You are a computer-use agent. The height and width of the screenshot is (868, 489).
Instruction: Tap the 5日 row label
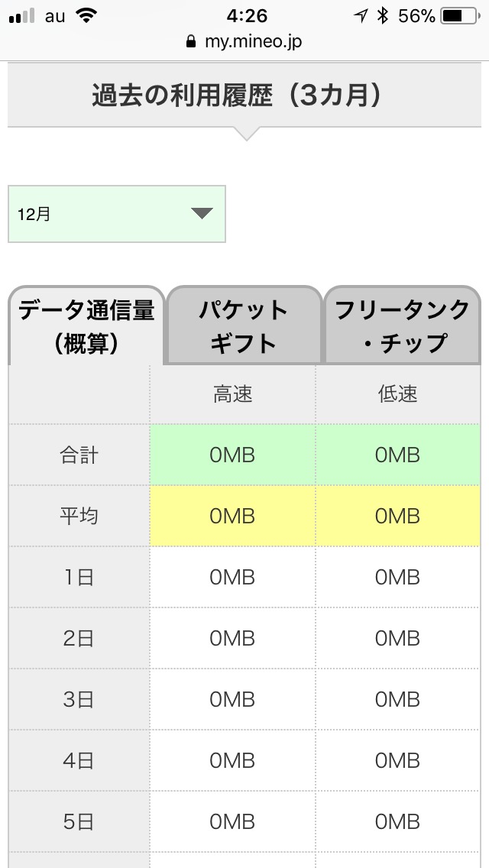[79, 821]
